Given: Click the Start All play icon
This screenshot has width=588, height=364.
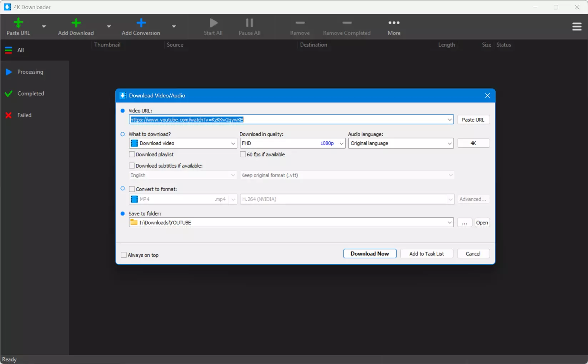Looking at the screenshot, I should point(213,23).
